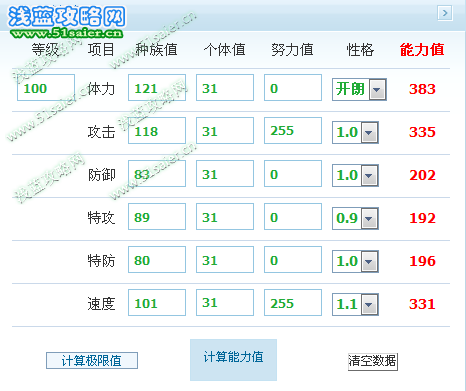
Task: Click the 特防 row label
Action: 101,261
